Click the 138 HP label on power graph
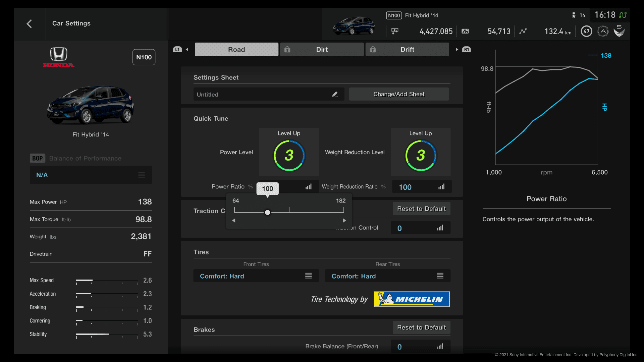 (606, 56)
